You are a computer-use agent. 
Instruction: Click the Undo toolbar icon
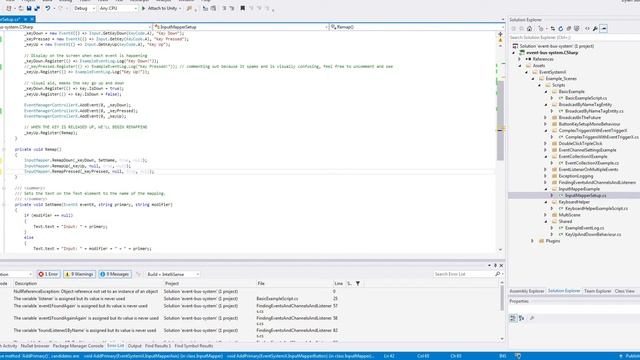(47, 8)
